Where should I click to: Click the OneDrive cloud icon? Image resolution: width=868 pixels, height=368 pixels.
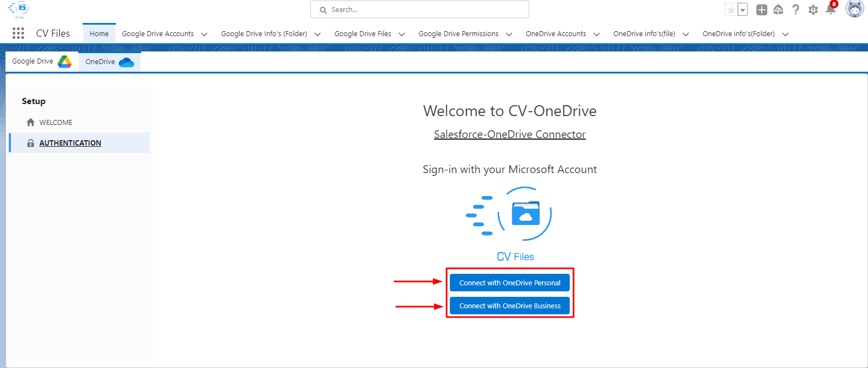[x=126, y=62]
